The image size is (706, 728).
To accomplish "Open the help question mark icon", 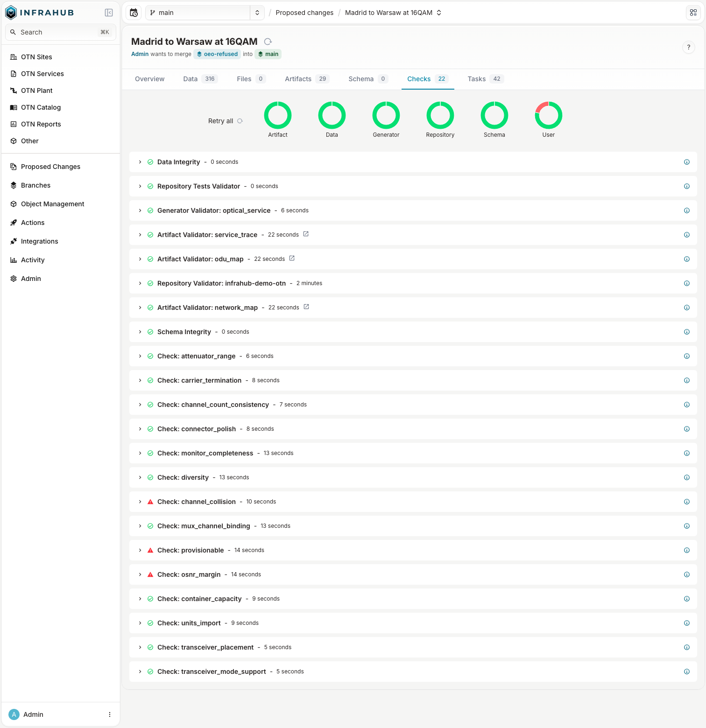I will click(x=689, y=47).
